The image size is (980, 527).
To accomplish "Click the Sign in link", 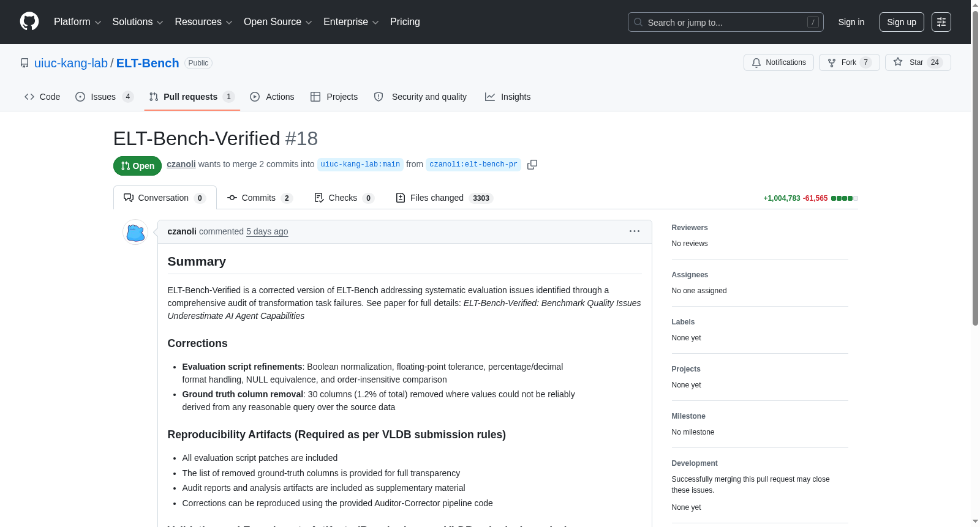I will 851,22.
